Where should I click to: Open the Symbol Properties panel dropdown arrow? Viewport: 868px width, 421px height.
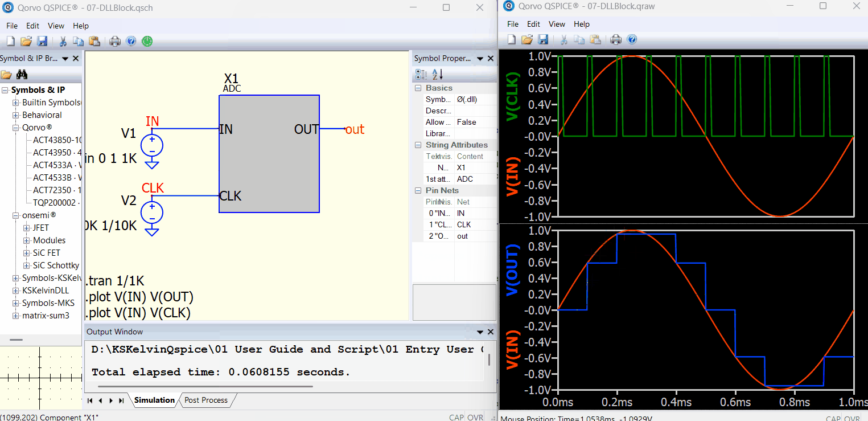[480, 59]
